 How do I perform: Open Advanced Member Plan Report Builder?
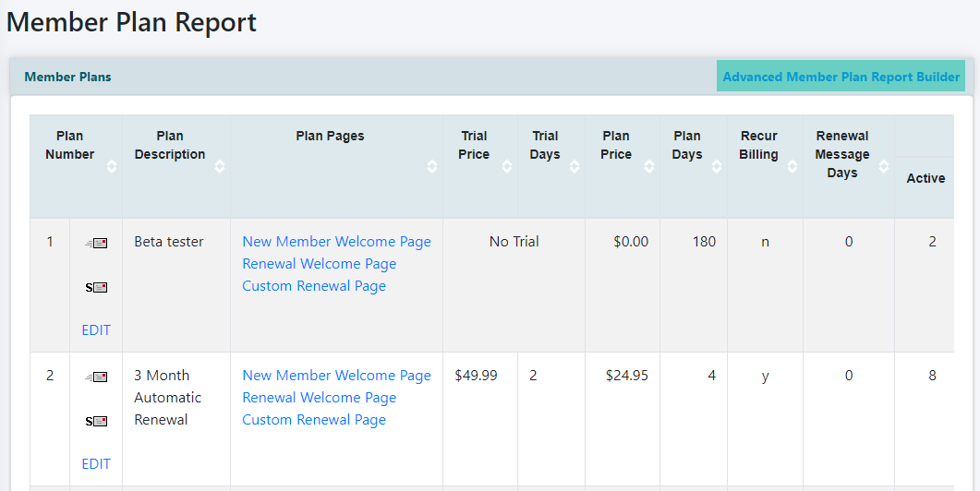click(841, 77)
